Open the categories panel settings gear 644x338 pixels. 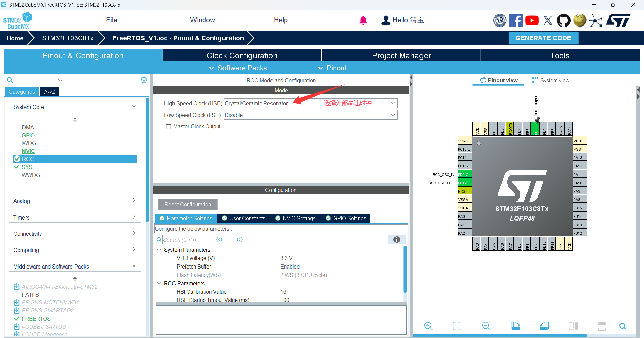pyautogui.click(x=144, y=80)
